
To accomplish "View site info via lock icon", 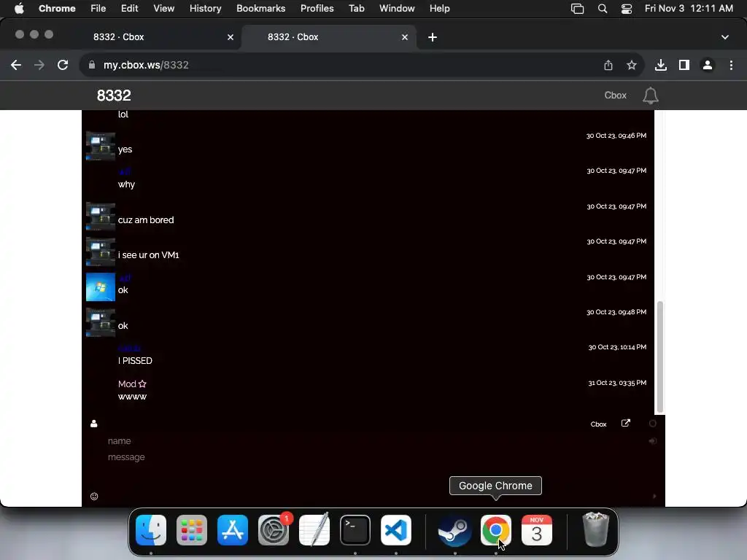I will [91, 65].
